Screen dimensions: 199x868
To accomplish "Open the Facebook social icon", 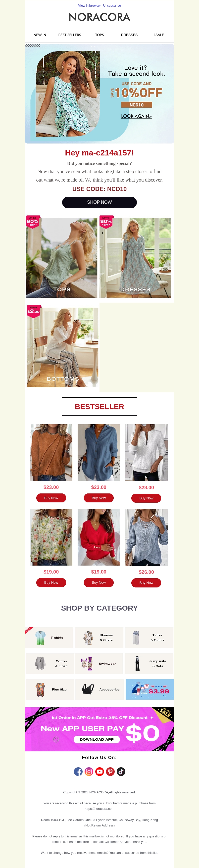I will click(78, 772).
